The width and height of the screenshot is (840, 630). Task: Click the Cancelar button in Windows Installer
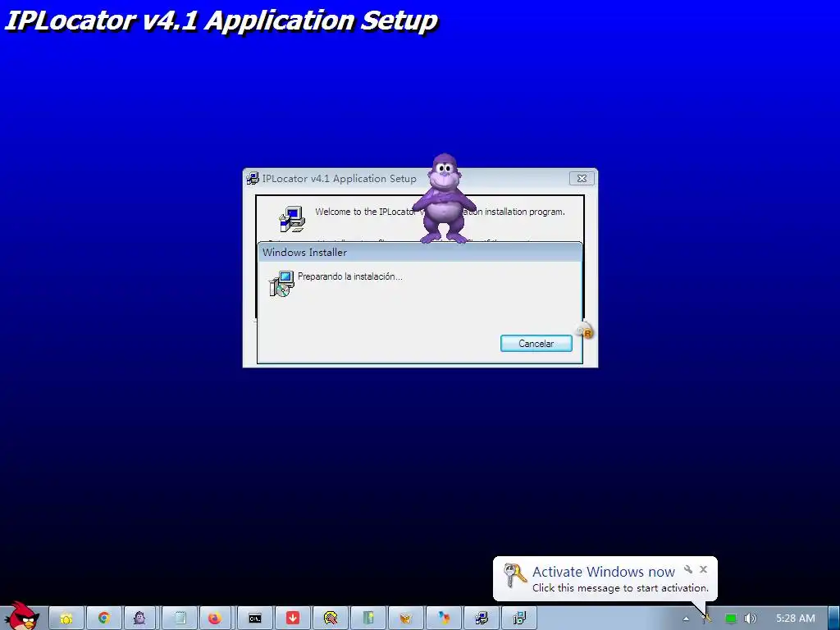(536, 344)
